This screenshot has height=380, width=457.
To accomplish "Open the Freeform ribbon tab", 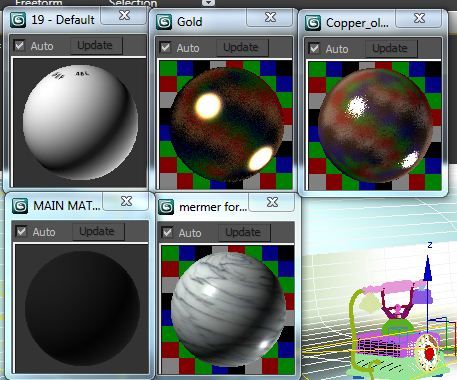I will pyautogui.click(x=39, y=3).
